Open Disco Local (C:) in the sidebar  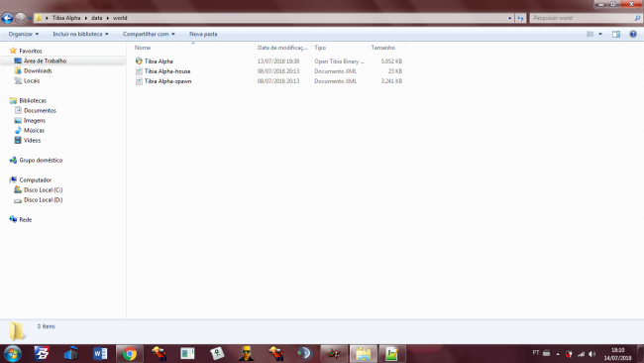[44, 189]
